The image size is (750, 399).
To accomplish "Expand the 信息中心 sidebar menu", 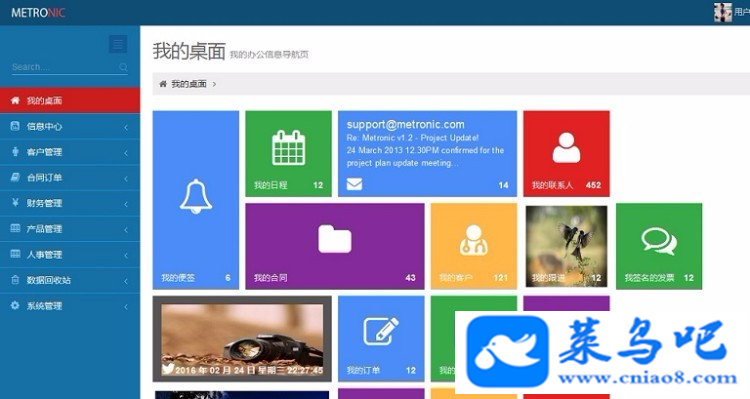I will [70, 126].
